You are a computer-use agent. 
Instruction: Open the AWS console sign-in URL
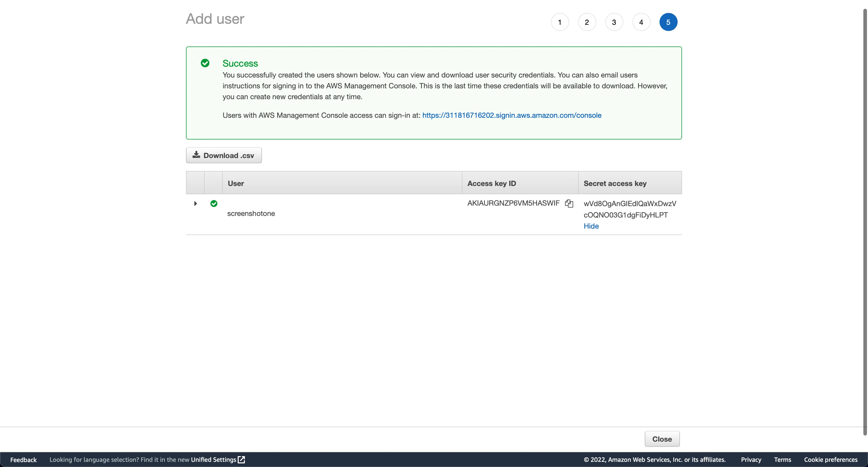(512, 115)
